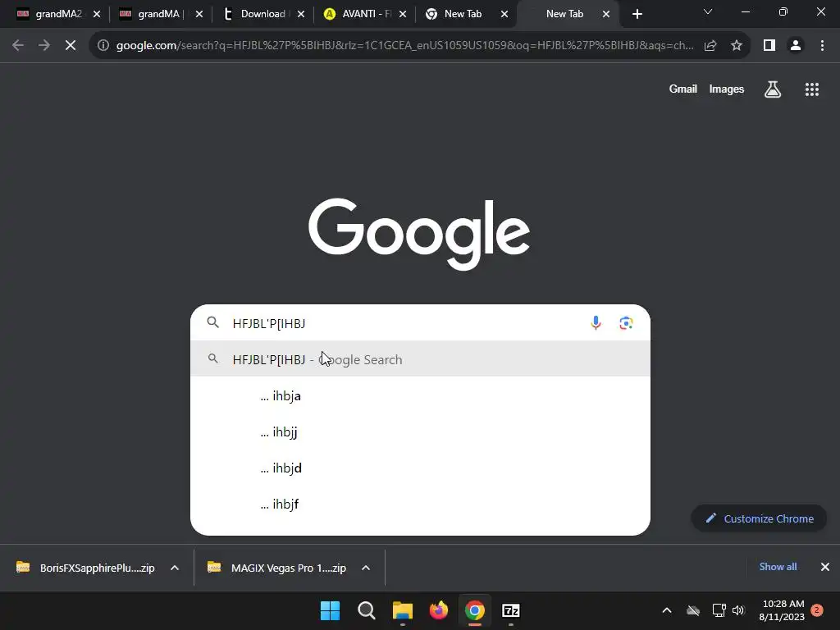Expand options for MAGIX Vegas Pro zip
Viewport: 840px width, 630px height.
(x=366, y=568)
